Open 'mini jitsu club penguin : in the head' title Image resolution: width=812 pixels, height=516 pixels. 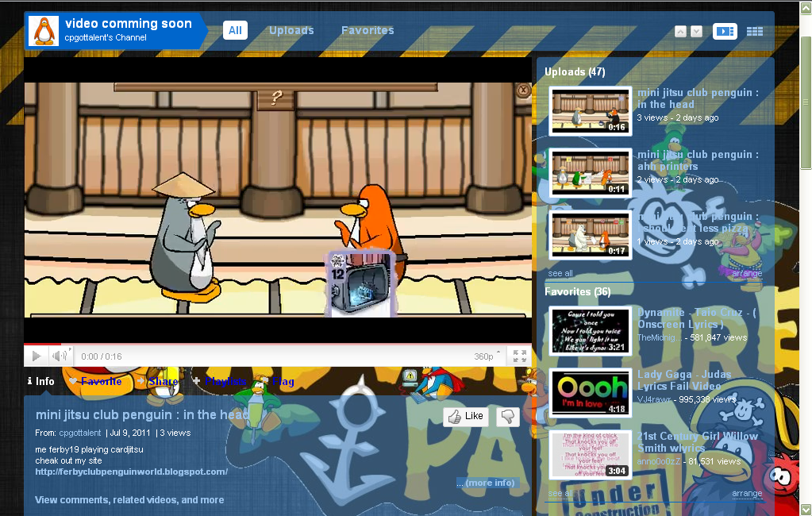click(x=698, y=98)
